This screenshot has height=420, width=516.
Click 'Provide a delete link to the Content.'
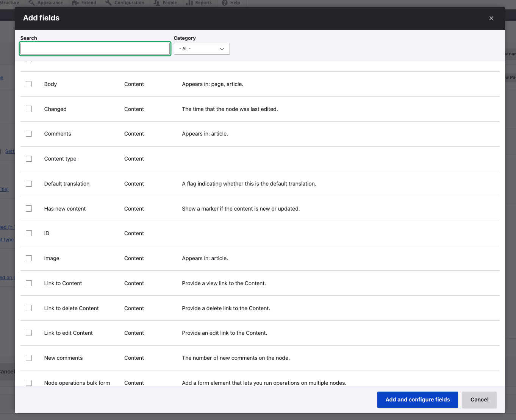point(226,308)
